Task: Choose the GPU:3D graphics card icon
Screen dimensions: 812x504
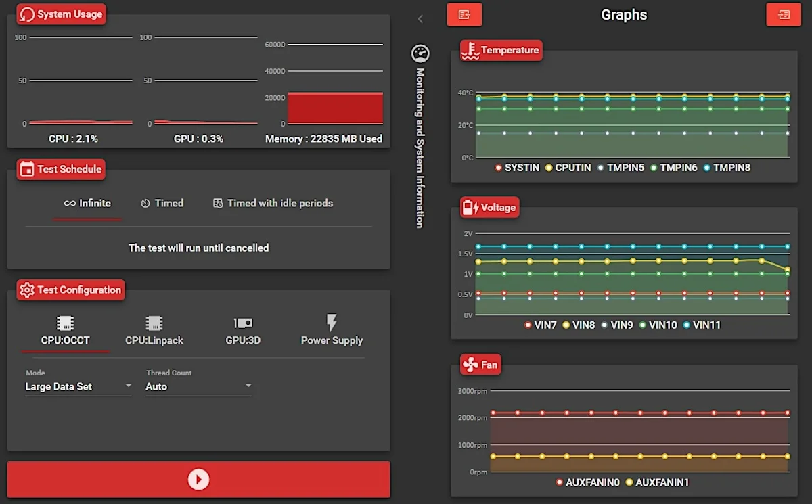Action: click(x=243, y=323)
